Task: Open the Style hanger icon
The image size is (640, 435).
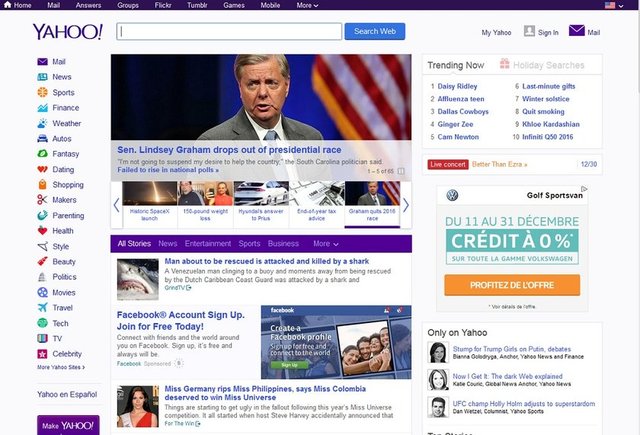Action: pyautogui.click(x=42, y=246)
